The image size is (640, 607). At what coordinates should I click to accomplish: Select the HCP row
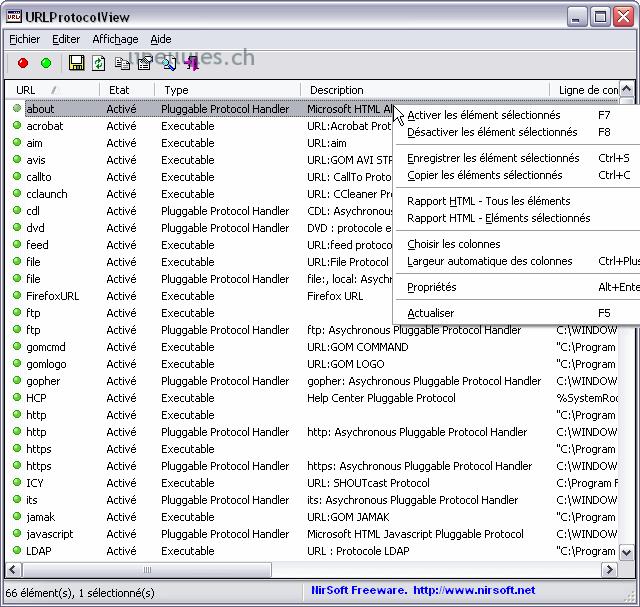313,398
